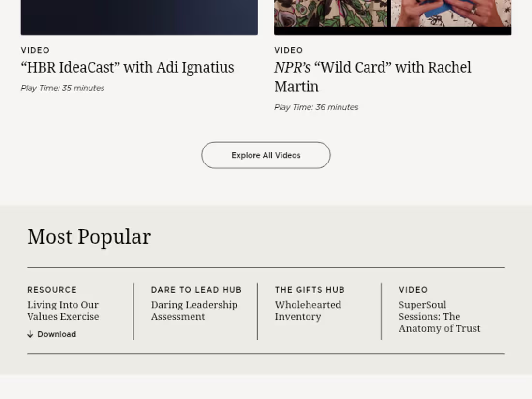
Task: Select the DARE TO LEAD HUB label
Action: (196, 290)
